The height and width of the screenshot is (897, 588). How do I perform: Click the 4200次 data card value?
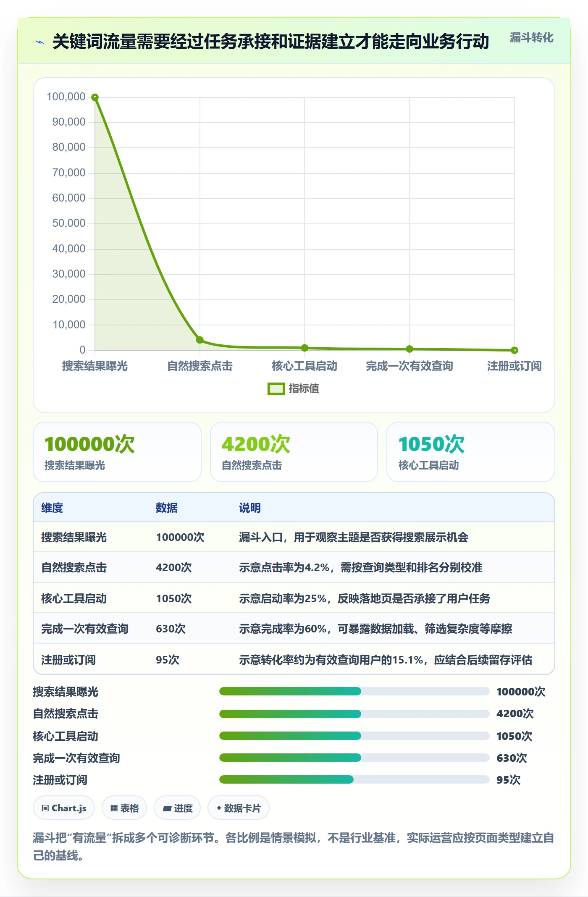point(256,444)
